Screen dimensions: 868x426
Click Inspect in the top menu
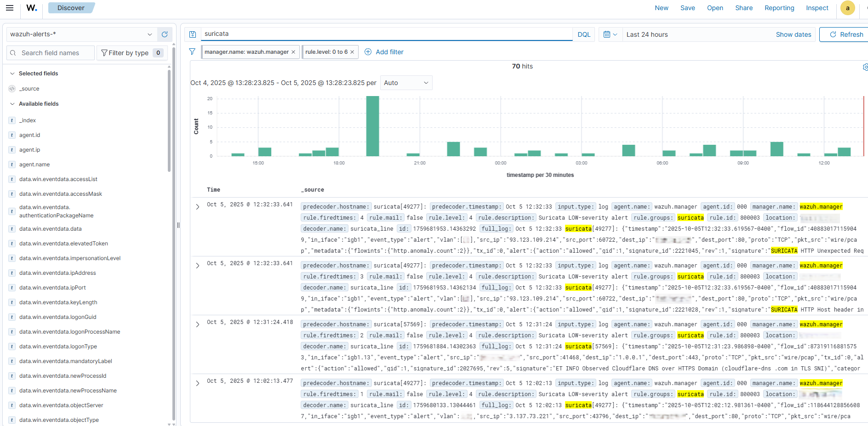(x=817, y=8)
